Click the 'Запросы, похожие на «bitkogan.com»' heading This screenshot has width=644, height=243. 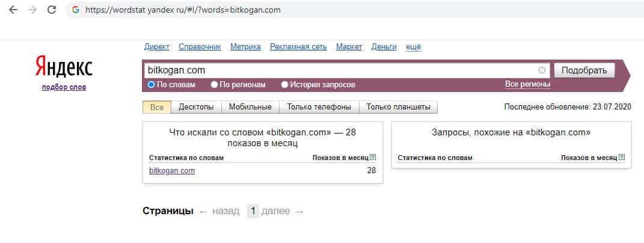pos(511,133)
